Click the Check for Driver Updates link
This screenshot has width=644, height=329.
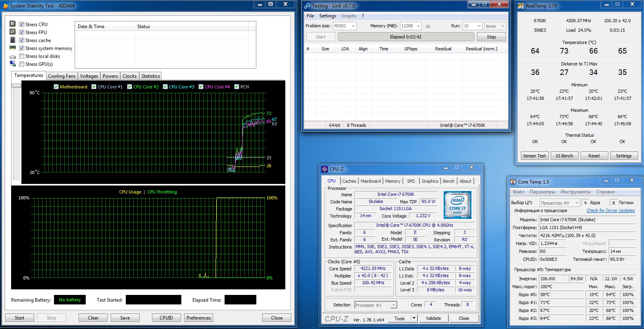(610, 210)
